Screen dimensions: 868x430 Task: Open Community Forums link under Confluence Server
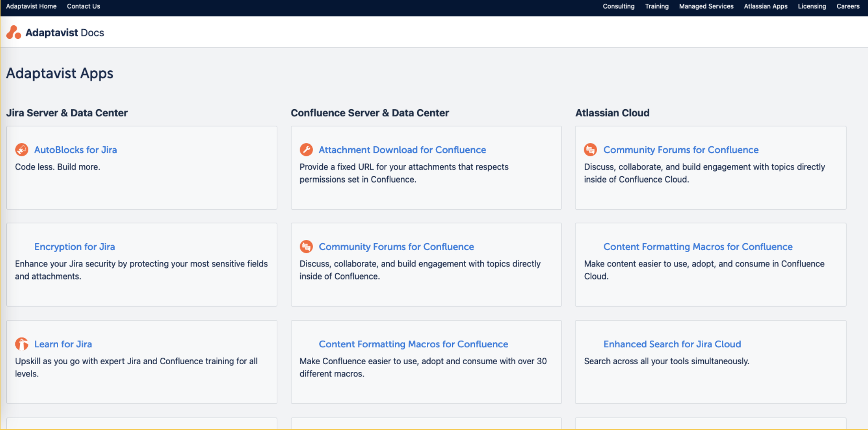(x=396, y=247)
